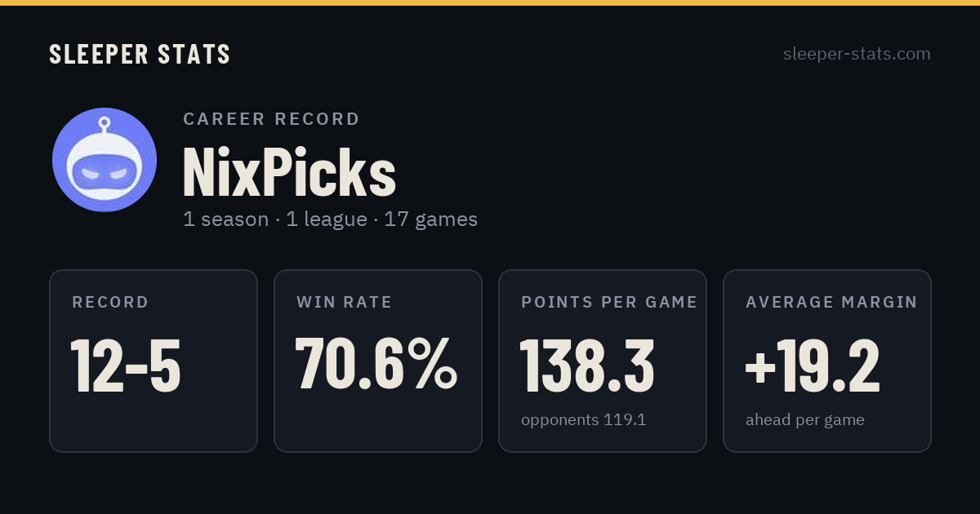
Task: Click the season, league and games summary line
Action: (330, 219)
